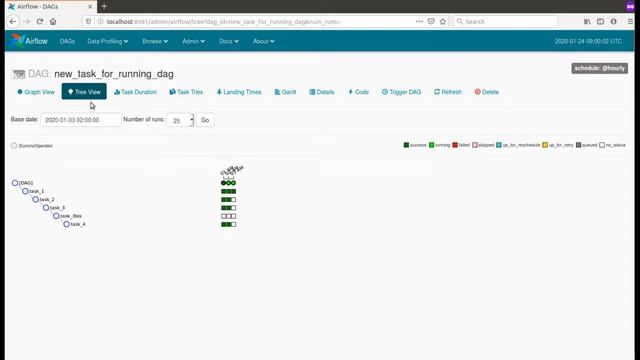Select the Tree View tab
This screenshot has width=640, height=360.
tap(84, 91)
